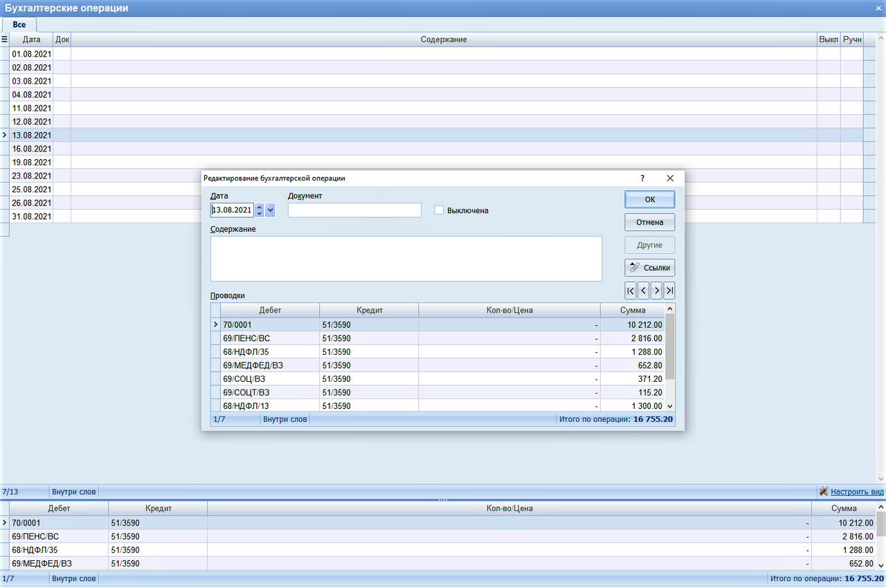Toggle the Выключена checkbox
886x588 pixels.
tap(439, 210)
